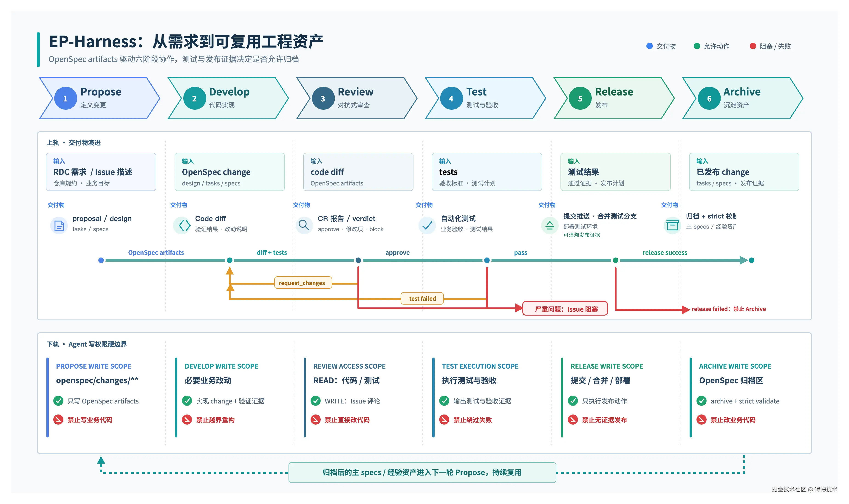The image size is (849, 504).
Task: Click the test failed label
Action: coord(422,299)
